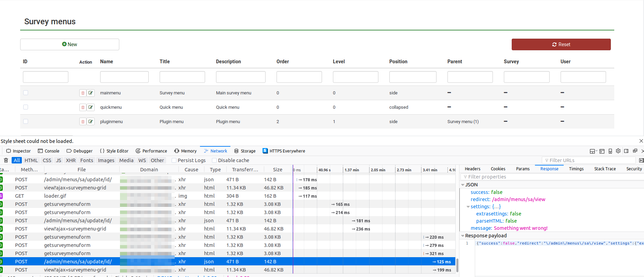Click the Filter URLs input field
This screenshot has height=277, width=644.
[x=589, y=160]
